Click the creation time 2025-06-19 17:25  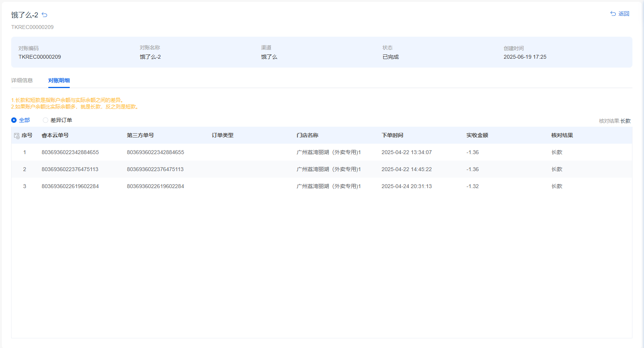coord(525,57)
